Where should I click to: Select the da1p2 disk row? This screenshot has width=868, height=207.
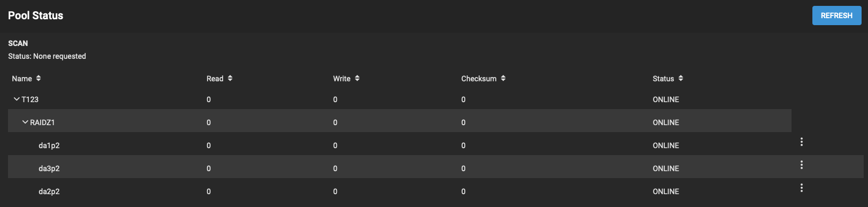[400, 145]
